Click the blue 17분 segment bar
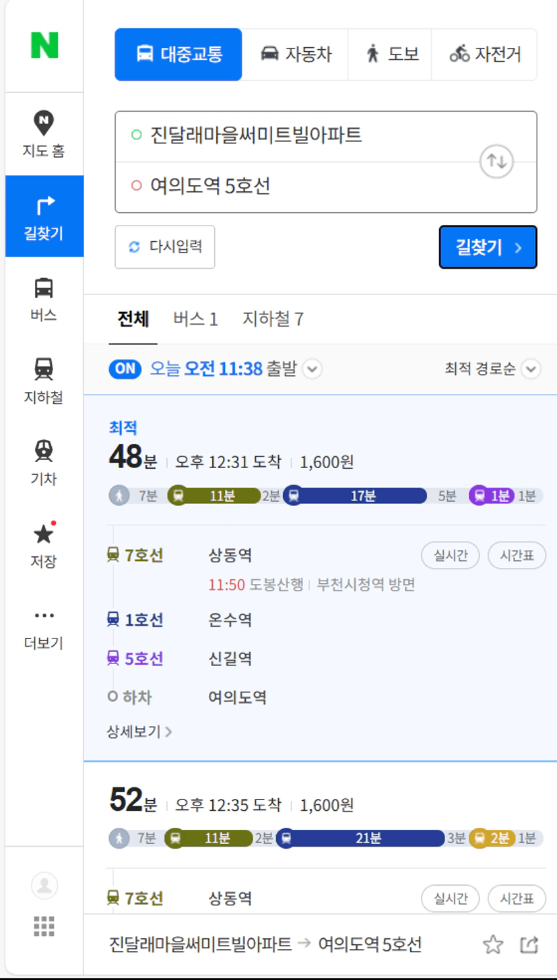 (x=355, y=496)
